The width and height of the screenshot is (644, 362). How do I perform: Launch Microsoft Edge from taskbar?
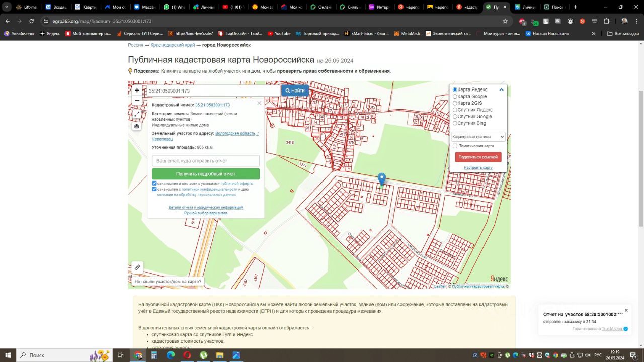171,355
